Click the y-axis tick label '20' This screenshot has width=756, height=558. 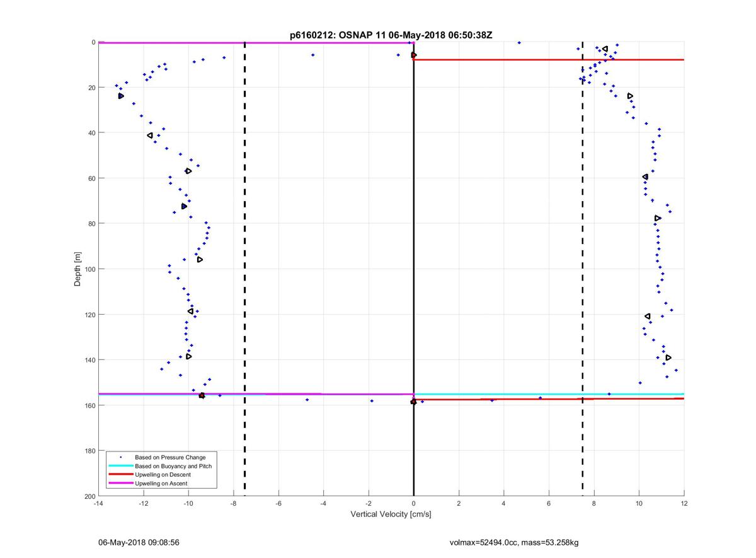91,88
